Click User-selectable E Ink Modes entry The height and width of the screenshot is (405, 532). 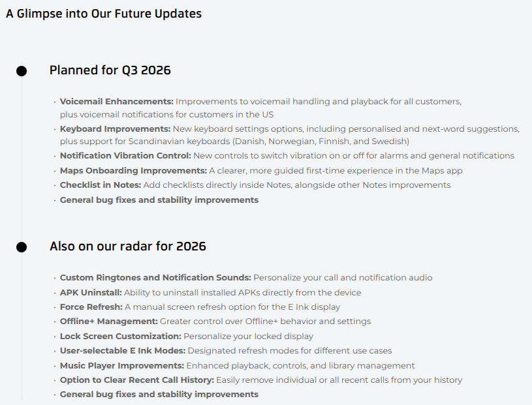[226, 350]
